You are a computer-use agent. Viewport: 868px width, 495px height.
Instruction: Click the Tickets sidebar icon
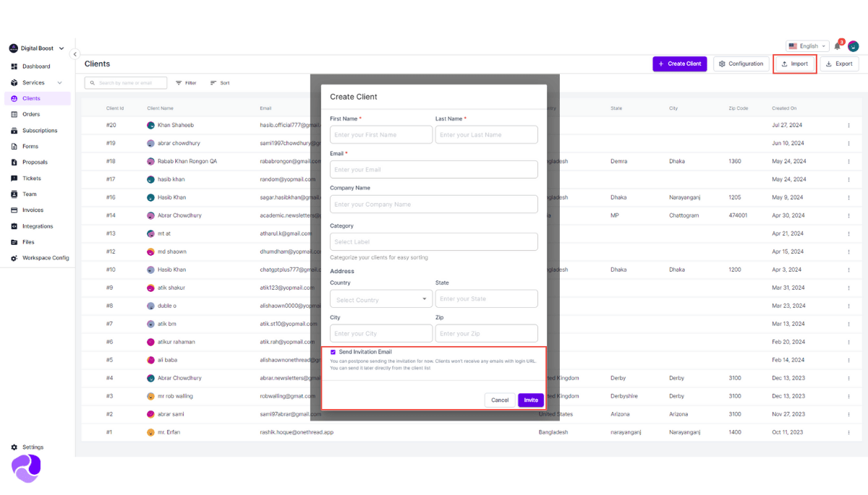tap(14, 178)
